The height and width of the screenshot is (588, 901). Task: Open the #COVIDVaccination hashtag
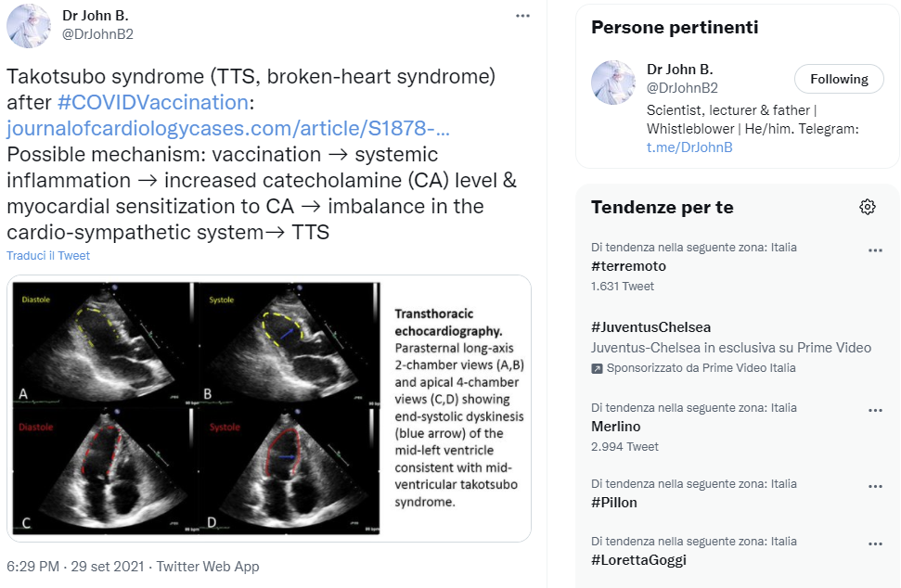pyautogui.click(x=153, y=102)
